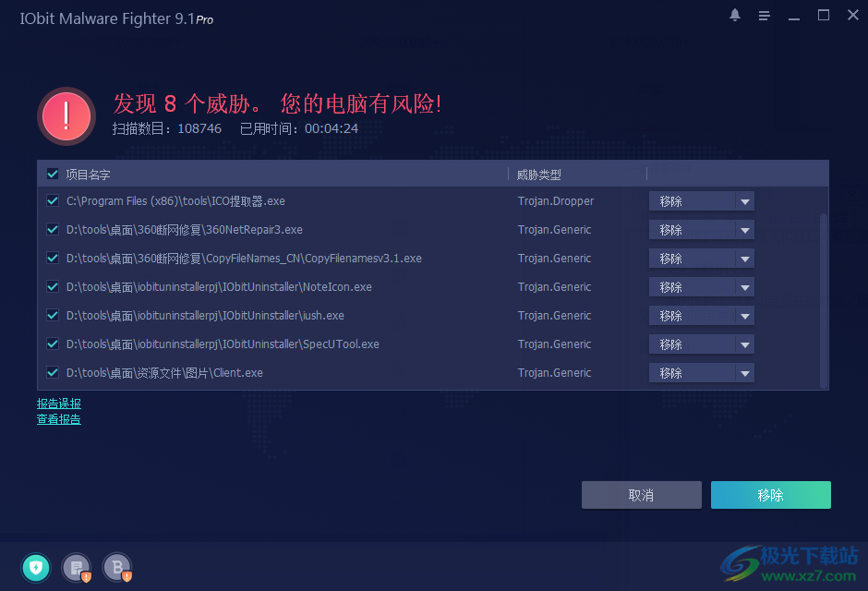This screenshot has height=591, width=868.
Task: Maximize the Malware Fighter window
Action: click(823, 16)
